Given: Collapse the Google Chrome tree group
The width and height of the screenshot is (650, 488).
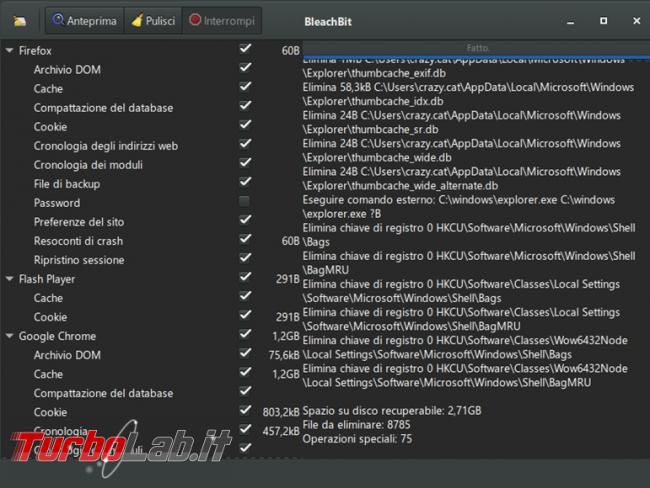Looking at the screenshot, I should 10,336.
